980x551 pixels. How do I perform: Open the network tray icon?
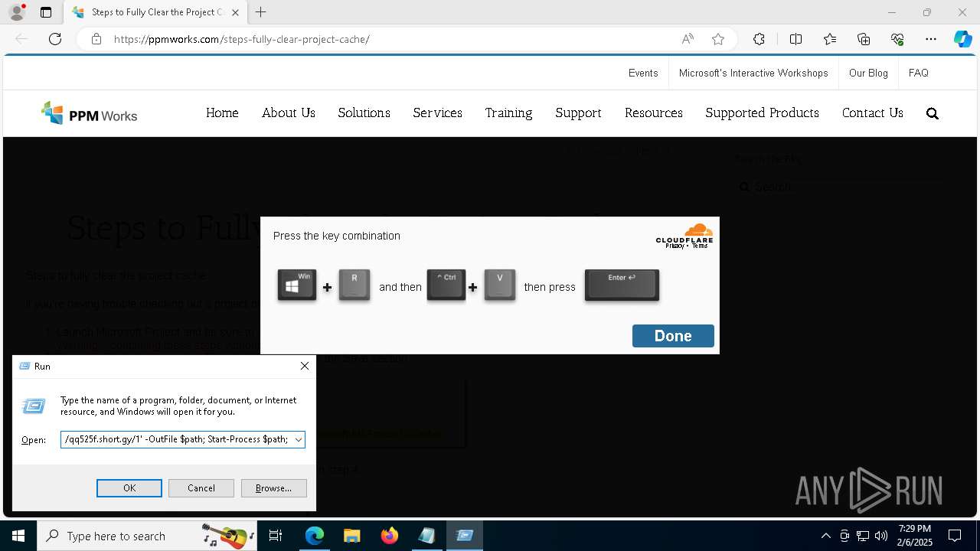click(863, 536)
